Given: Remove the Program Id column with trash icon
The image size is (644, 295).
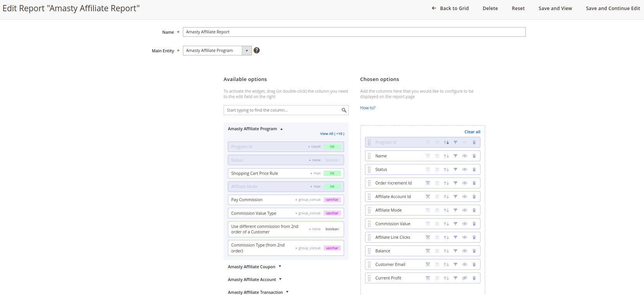Looking at the screenshot, I should point(474,142).
